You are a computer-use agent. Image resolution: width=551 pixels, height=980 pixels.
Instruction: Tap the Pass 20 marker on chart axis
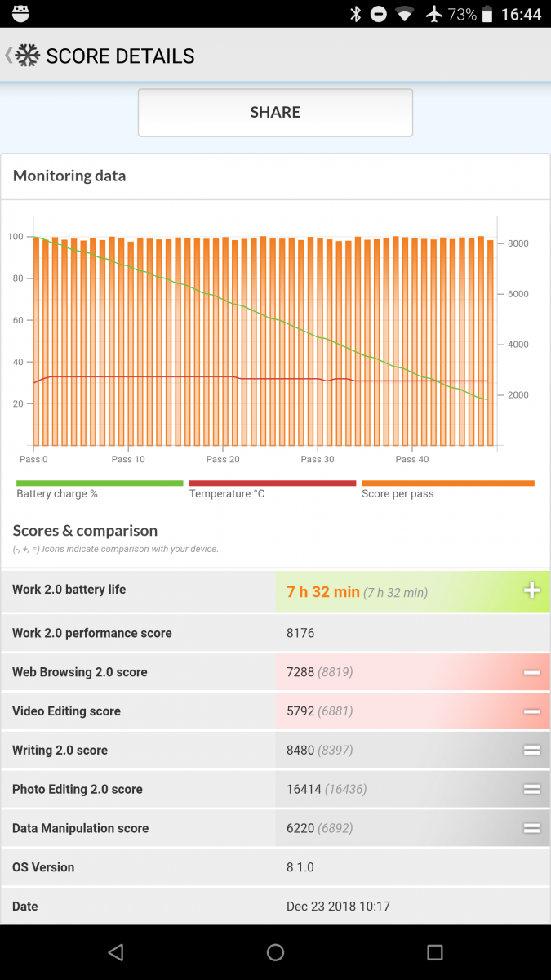click(x=223, y=459)
